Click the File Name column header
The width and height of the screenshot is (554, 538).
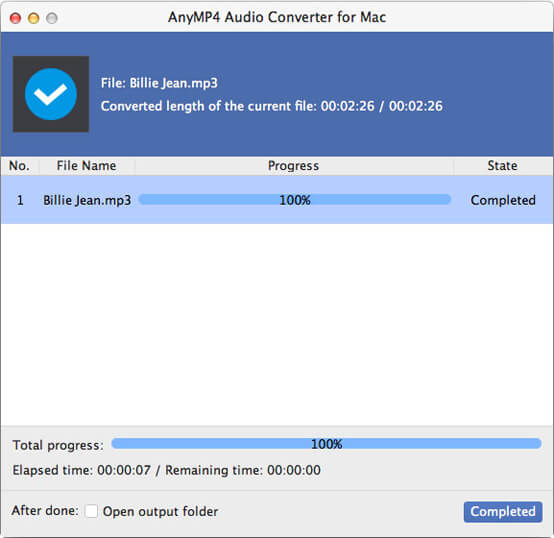point(87,166)
